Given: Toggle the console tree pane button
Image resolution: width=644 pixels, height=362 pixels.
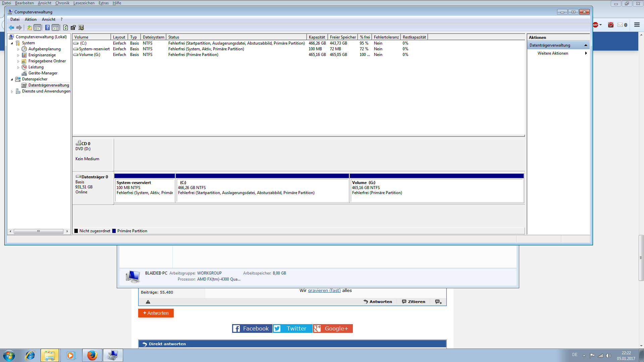Looking at the screenshot, I should coord(38,27).
